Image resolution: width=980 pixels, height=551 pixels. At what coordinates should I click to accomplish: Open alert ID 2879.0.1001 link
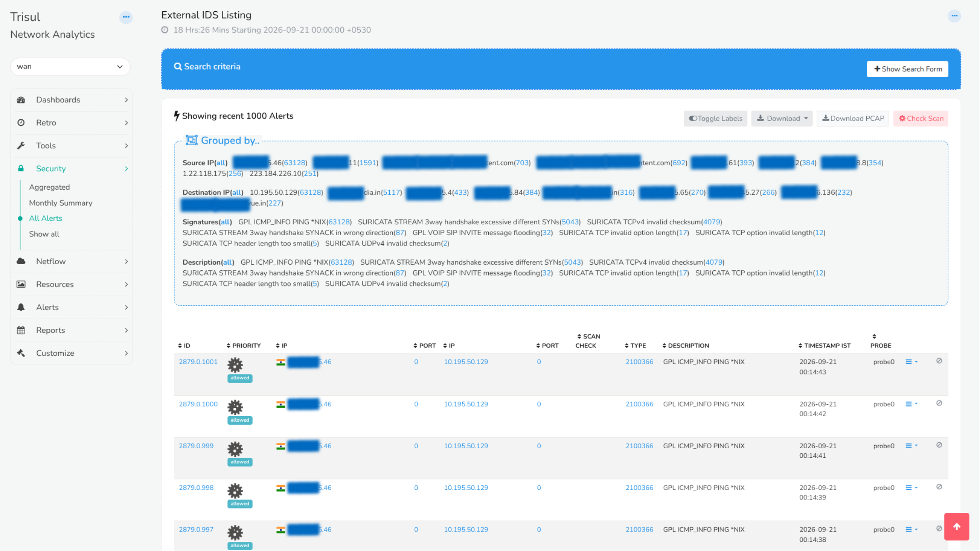[x=198, y=362]
